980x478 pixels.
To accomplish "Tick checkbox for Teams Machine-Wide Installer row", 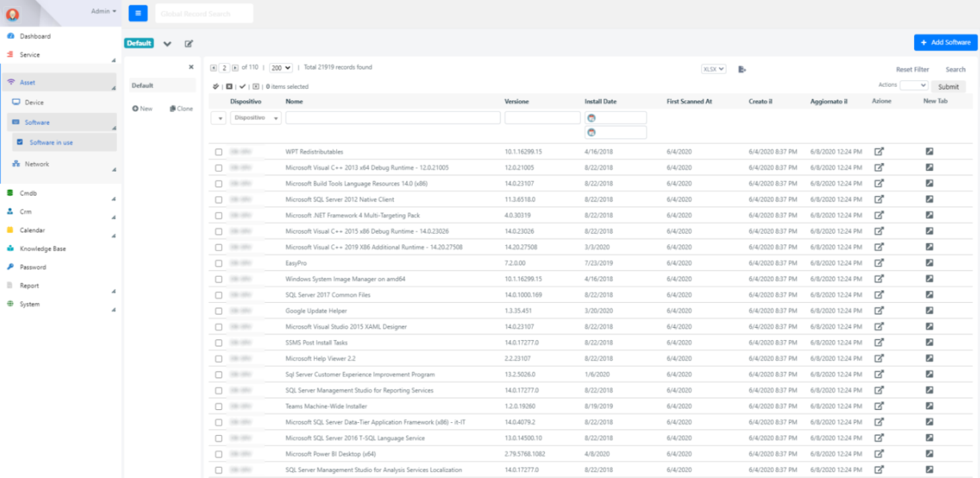I will pyautogui.click(x=219, y=407).
